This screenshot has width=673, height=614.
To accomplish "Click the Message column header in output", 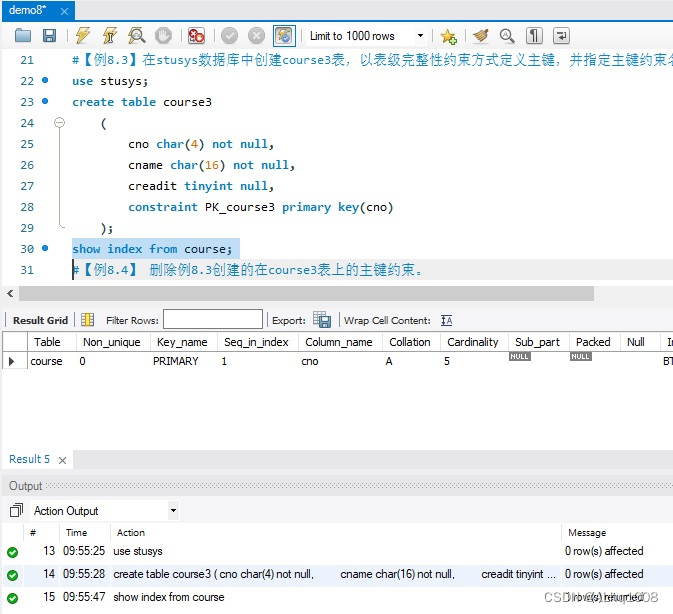I will [587, 533].
